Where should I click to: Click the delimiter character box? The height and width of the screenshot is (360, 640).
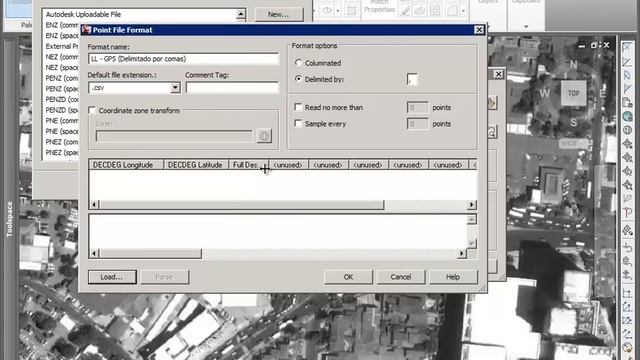[x=412, y=79]
